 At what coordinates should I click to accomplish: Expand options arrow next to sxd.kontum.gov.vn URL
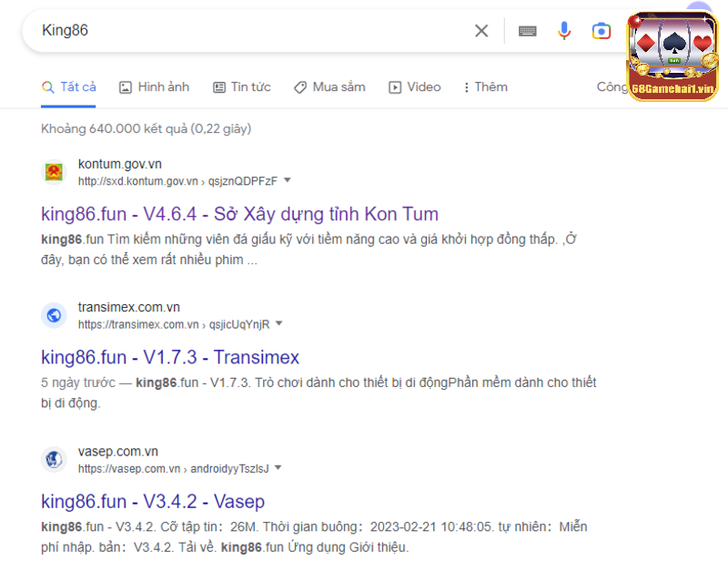[x=288, y=180]
